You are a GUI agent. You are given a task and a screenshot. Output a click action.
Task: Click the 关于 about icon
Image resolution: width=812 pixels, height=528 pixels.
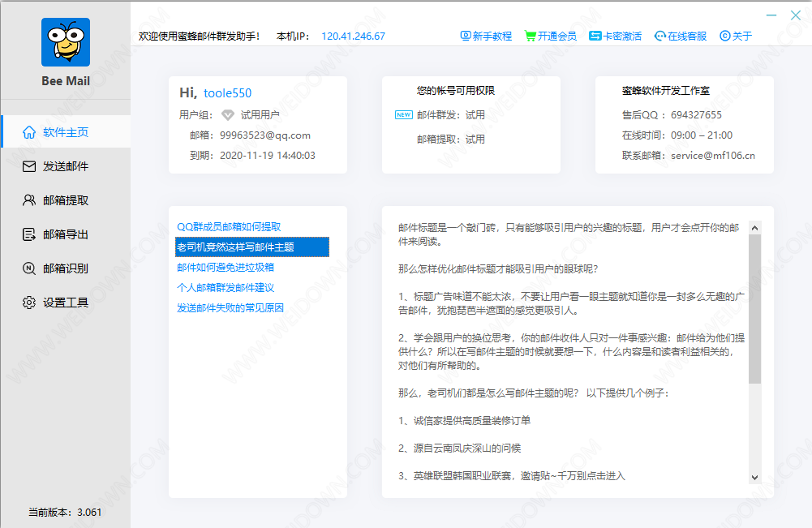point(724,36)
